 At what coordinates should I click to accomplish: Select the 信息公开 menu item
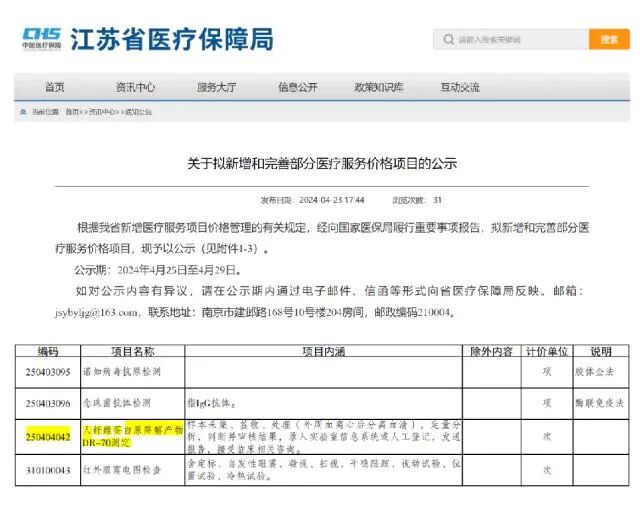(x=298, y=87)
